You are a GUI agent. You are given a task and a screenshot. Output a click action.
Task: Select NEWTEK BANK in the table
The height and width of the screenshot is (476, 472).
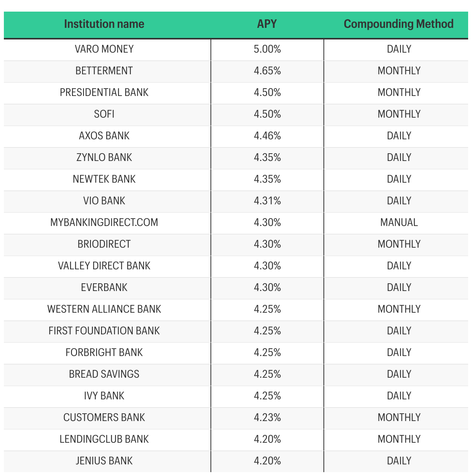pos(104,179)
